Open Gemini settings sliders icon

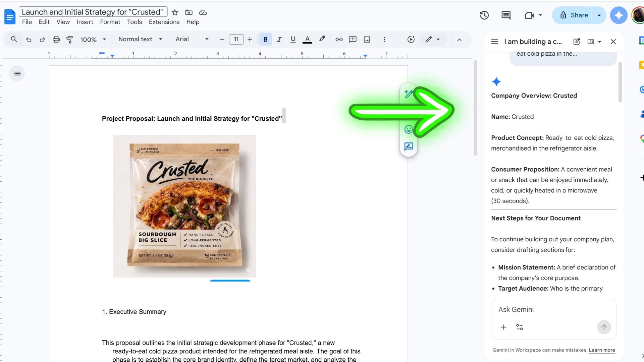(x=519, y=327)
